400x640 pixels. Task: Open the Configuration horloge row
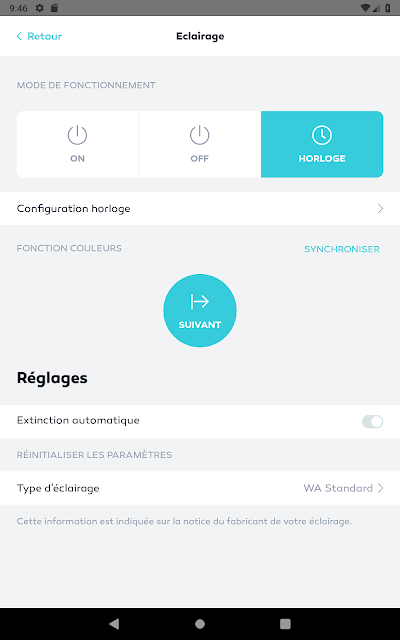point(200,209)
